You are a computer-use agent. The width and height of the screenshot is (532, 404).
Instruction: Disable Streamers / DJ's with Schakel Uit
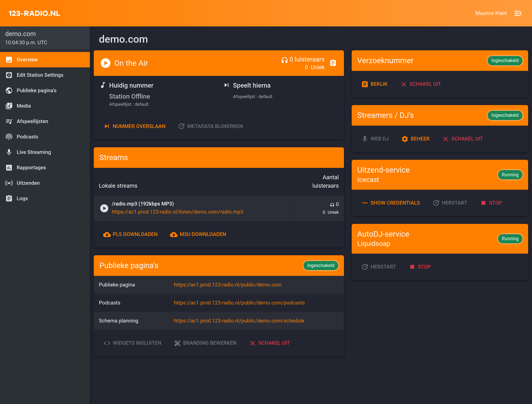[463, 139]
